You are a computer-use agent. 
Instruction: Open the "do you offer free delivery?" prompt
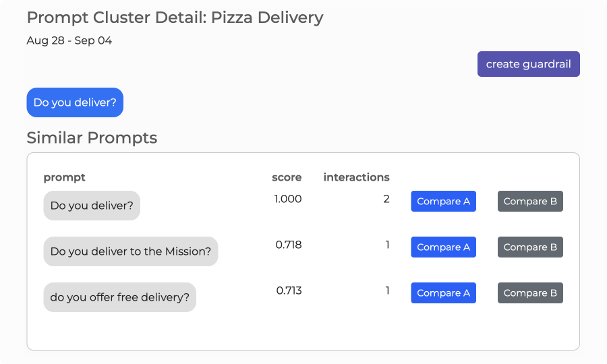[x=119, y=297]
